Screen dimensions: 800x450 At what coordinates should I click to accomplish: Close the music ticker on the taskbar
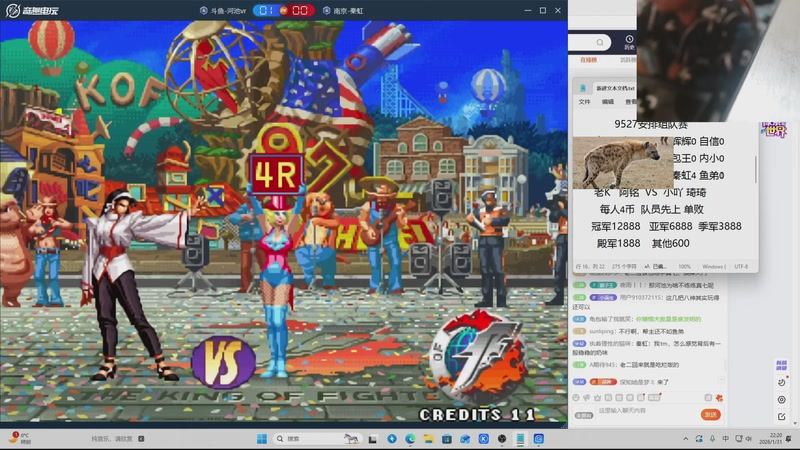tap(141, 439)
